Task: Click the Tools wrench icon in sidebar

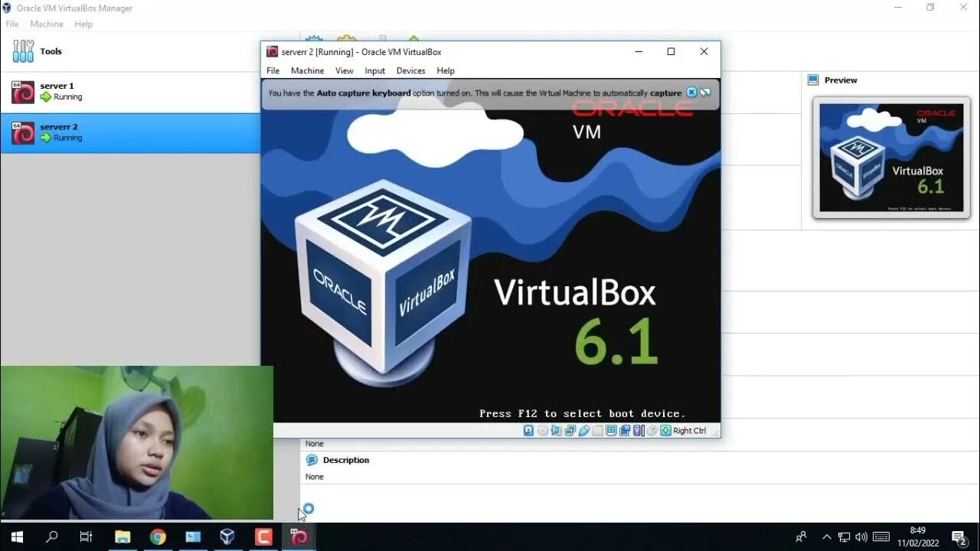Action: 23,51
